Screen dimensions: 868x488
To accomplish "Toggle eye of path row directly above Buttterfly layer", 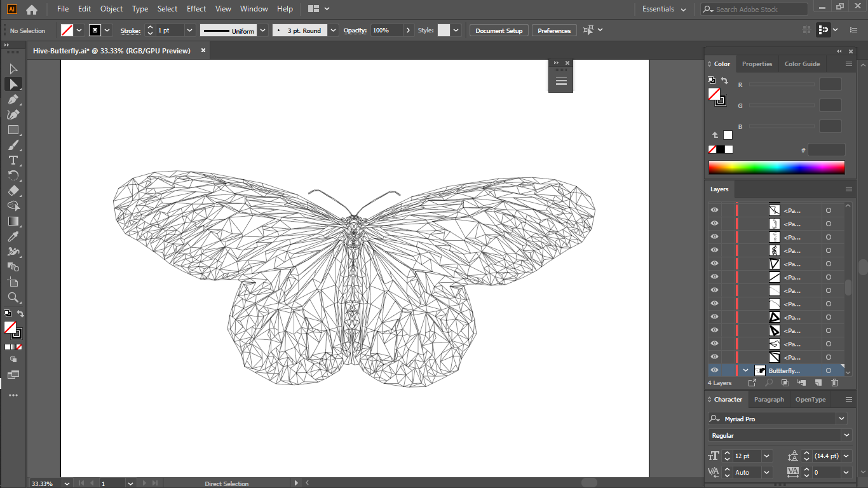I will 715,357.
